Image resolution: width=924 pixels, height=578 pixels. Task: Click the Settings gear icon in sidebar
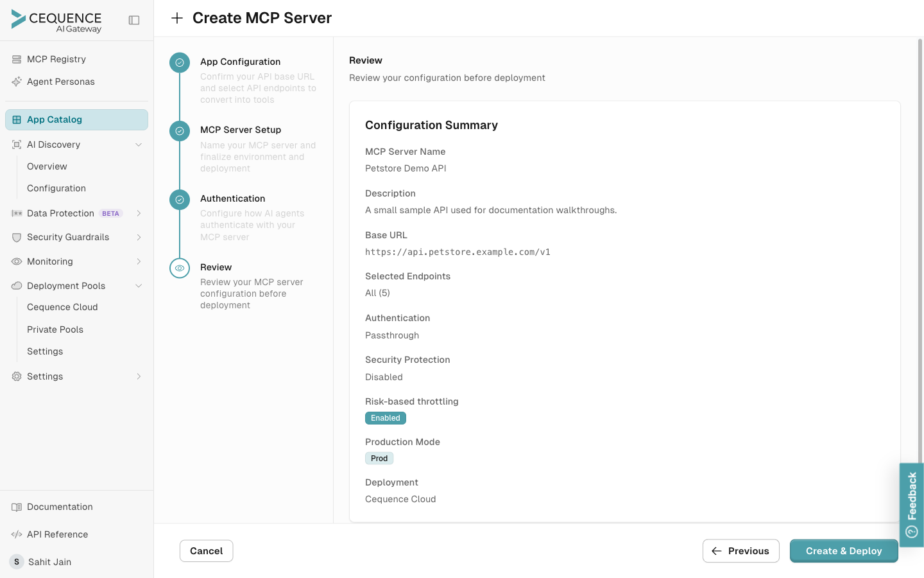click(17, 376)
